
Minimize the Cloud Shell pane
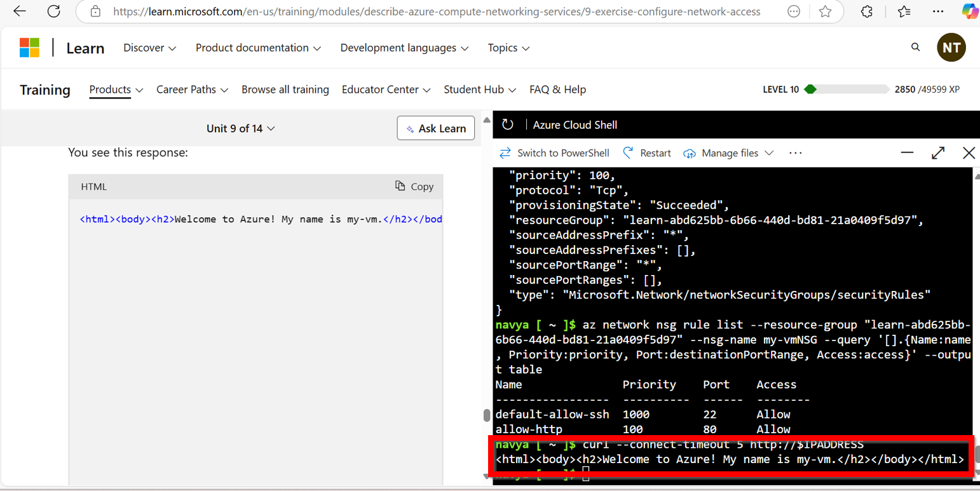coord(907,153)
